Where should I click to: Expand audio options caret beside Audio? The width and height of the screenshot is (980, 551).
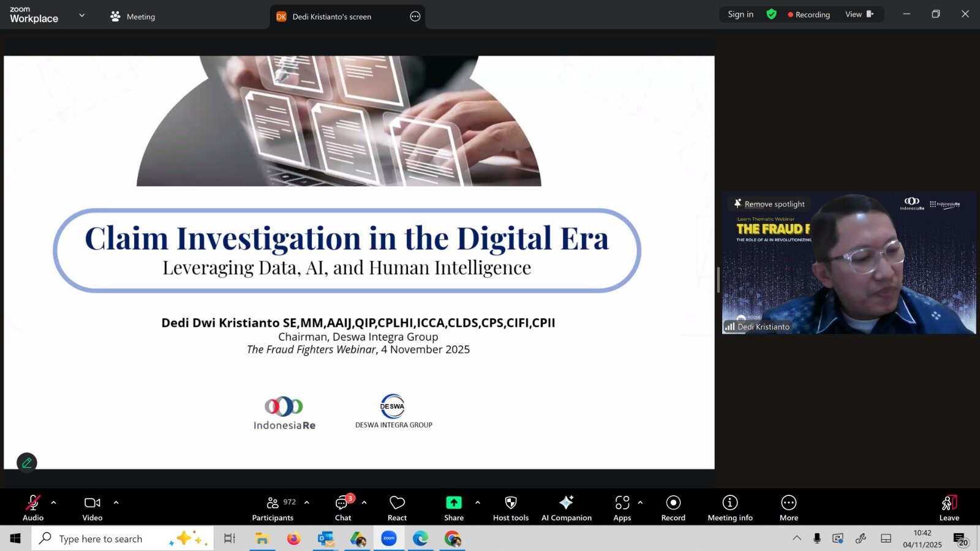click(x=54, y=503)
